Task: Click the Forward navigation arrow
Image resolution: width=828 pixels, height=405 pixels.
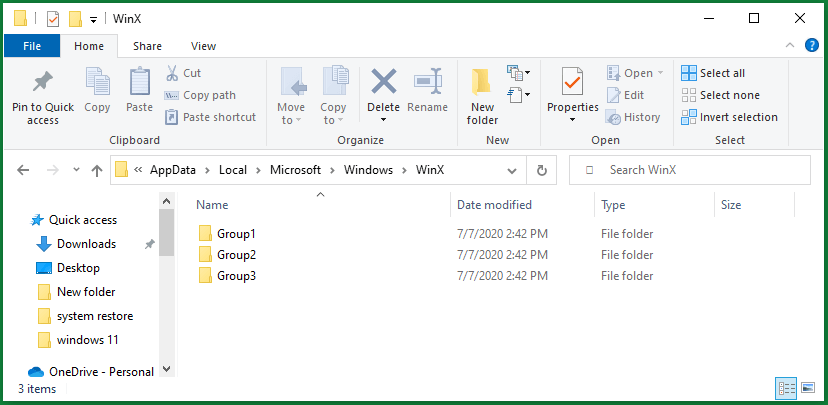Action: point(52,170)
